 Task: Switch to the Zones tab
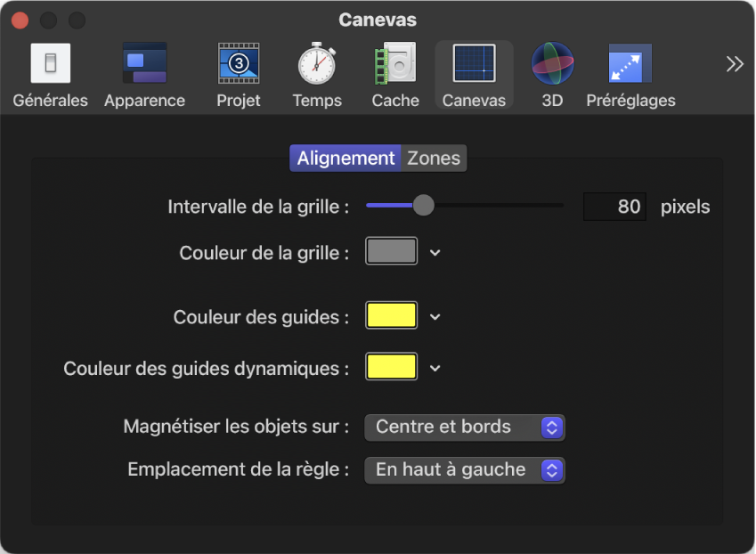[x=433, y=158]
